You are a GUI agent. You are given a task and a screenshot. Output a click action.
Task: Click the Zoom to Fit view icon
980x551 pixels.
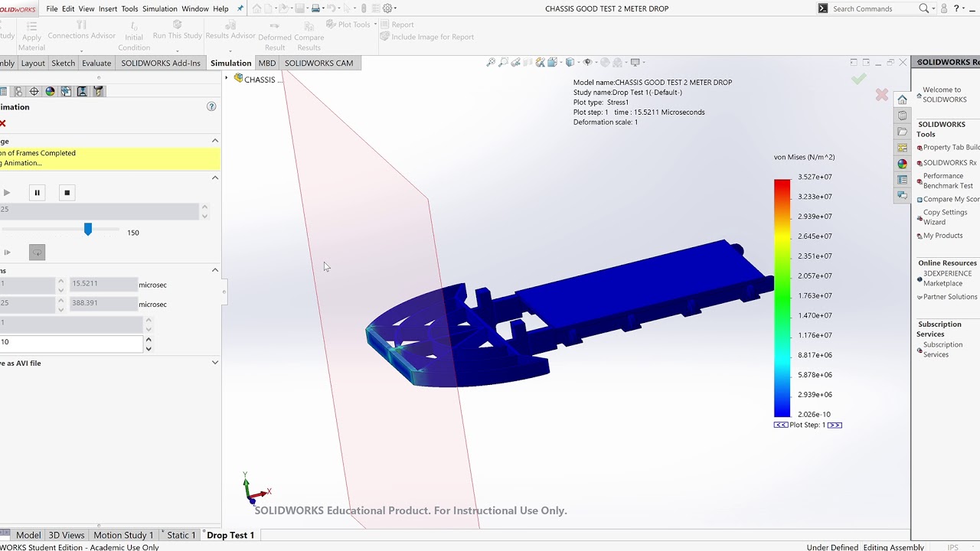pyautogui.click(x=491, y=63)
